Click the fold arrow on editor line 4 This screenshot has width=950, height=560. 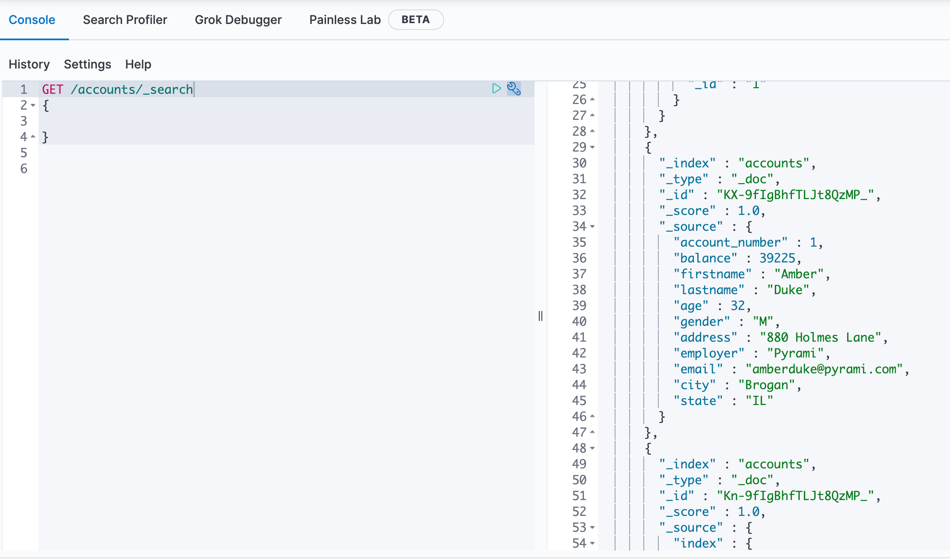[x=33, y=137]
